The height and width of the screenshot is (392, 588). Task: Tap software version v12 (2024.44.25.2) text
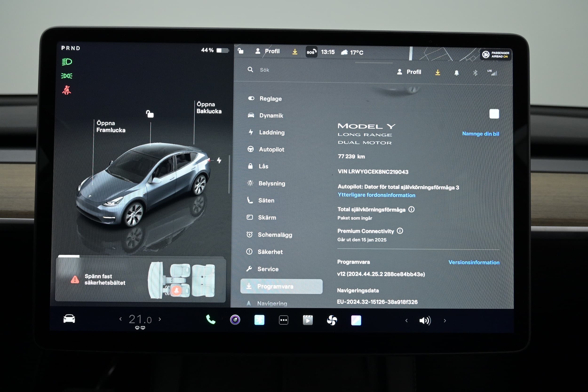[x=381, y=274]
